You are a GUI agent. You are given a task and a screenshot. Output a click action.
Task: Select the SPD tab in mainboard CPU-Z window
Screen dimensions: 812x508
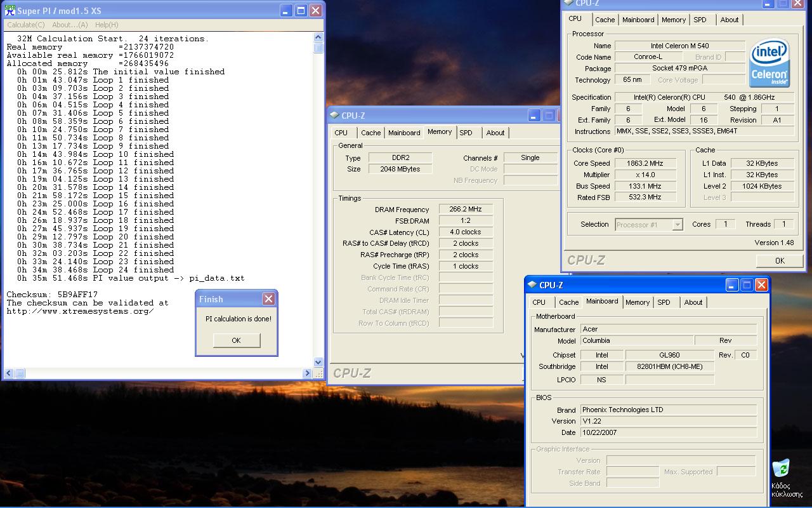664,302
